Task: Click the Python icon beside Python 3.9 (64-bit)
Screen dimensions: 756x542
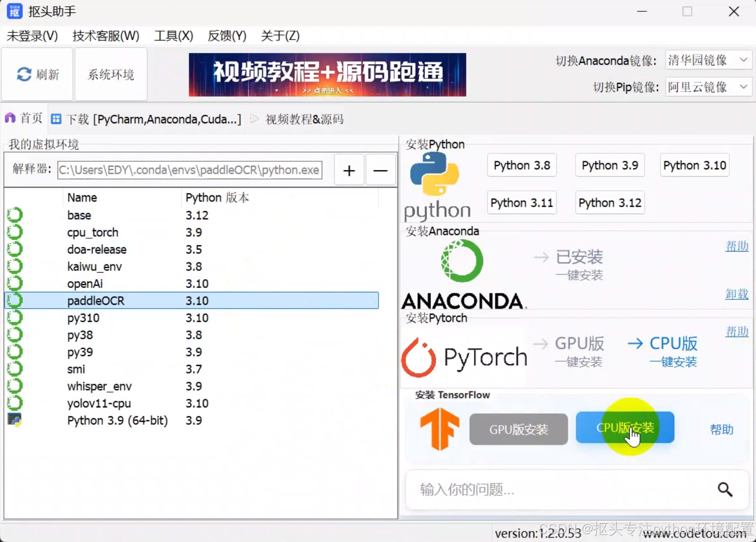Action: click(x=15, y=420)
